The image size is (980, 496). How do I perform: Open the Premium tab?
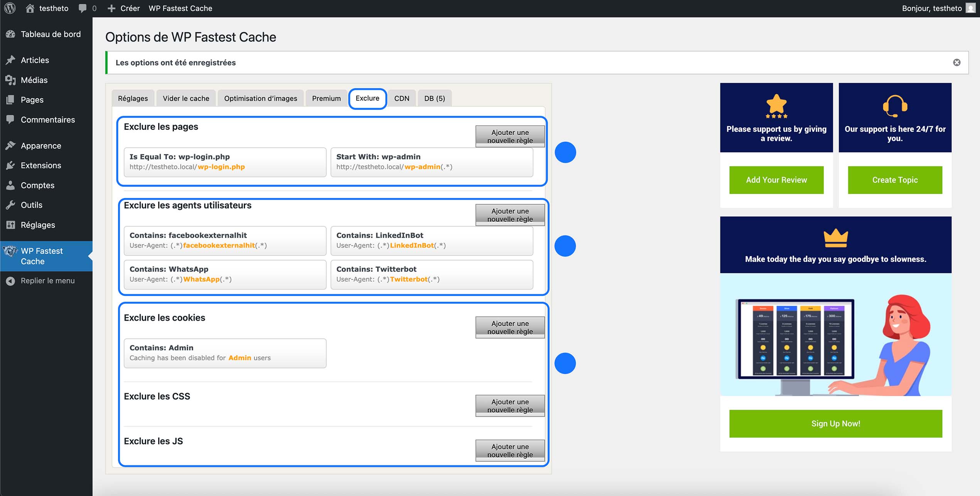326,98
